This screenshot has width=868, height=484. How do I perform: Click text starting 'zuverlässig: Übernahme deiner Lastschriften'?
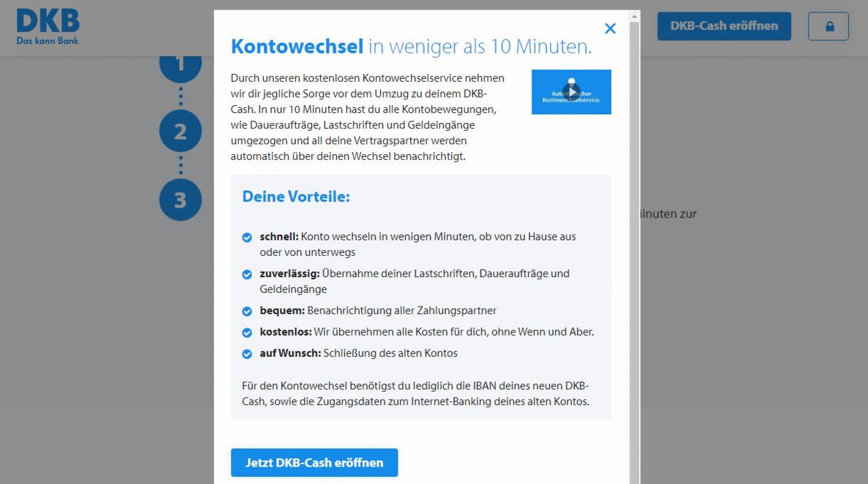(415, 281)
